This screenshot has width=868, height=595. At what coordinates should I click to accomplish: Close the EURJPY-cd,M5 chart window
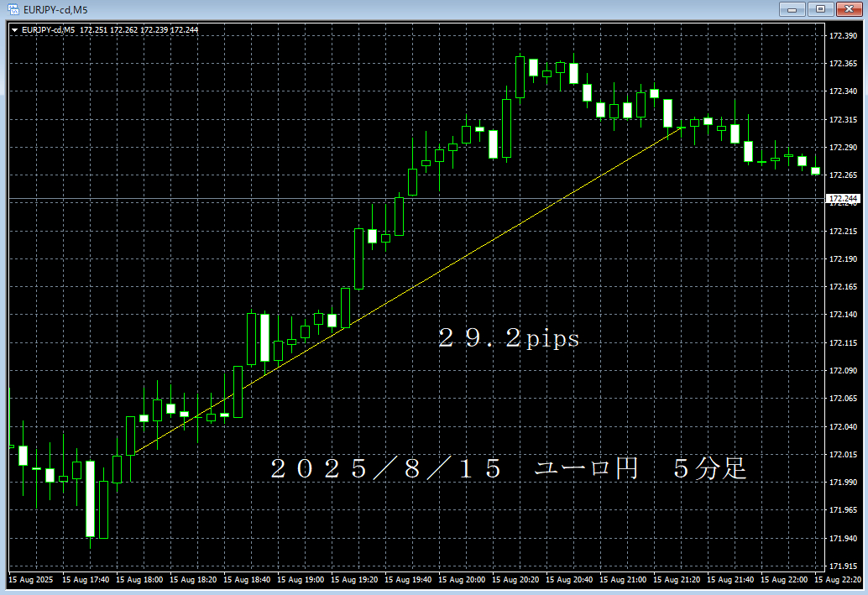tap(847, 9)
